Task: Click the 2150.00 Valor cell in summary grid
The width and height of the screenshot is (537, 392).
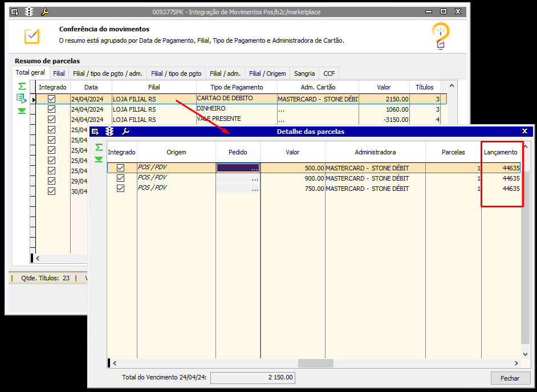Action: 384,99
